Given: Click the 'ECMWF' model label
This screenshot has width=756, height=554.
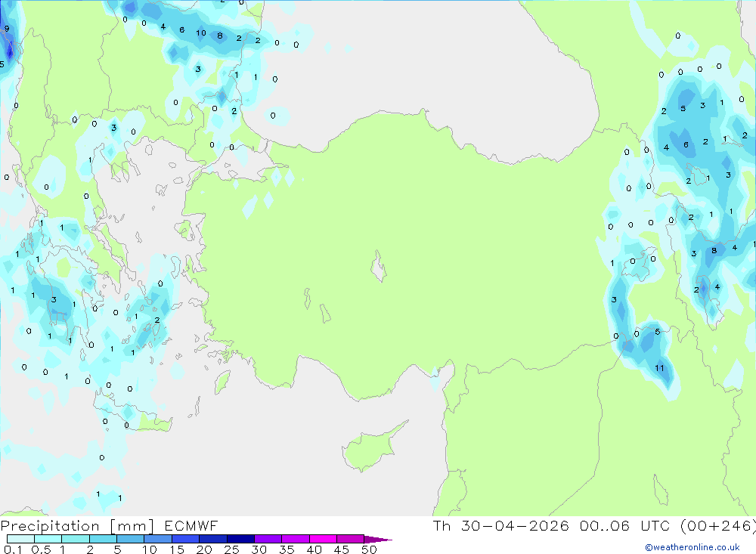Looking at the screenshot, I should point(191,526).
